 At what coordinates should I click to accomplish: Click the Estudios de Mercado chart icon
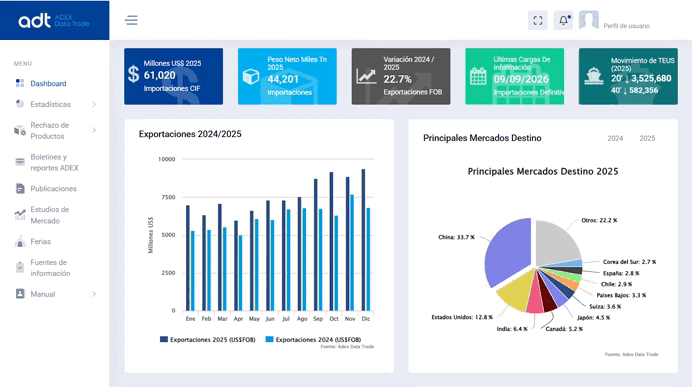[20, 215]
